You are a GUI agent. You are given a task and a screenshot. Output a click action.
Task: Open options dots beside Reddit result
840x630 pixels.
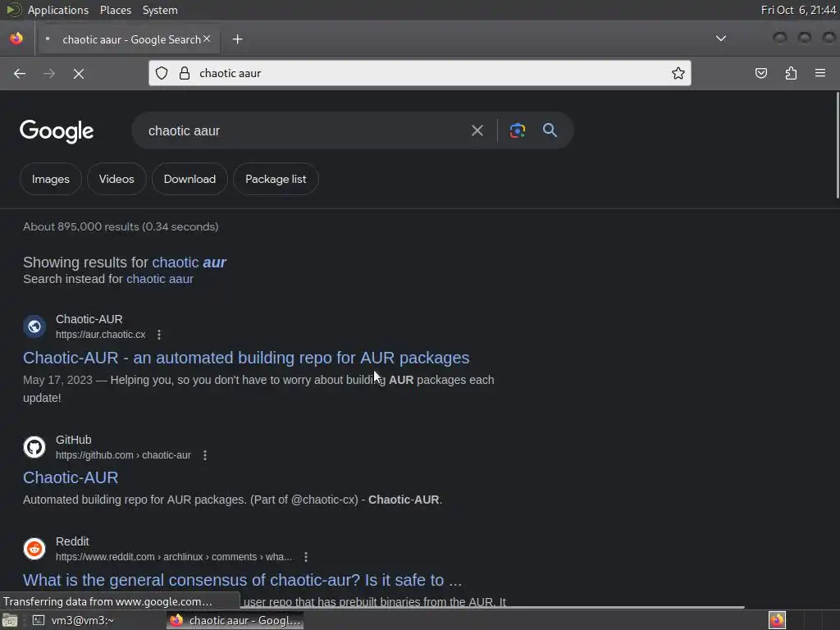tap(306, 557)
